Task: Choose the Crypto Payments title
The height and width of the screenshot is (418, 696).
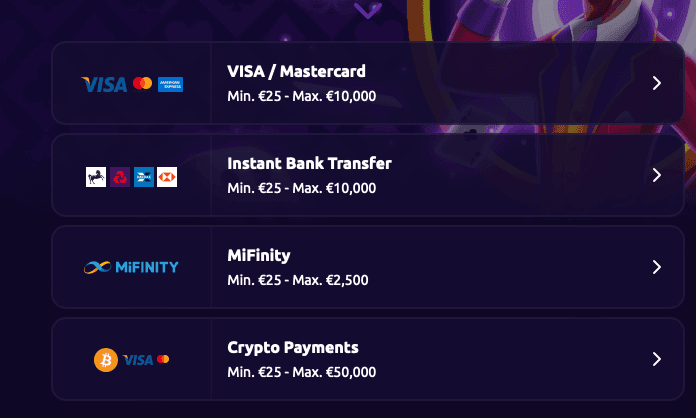Action: (293, 347)
